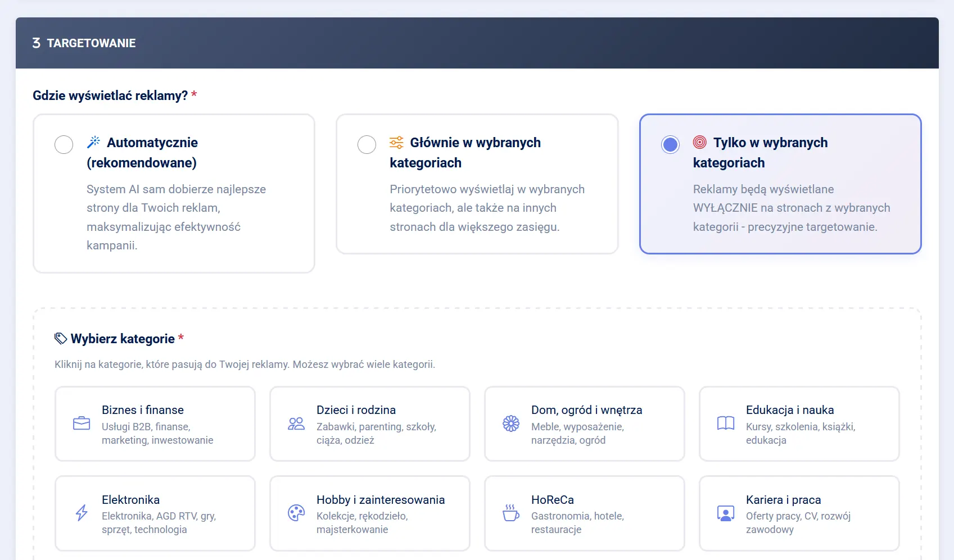
Task: Click the lightning bolt icon in Elektronika
Action: point(82,513)
